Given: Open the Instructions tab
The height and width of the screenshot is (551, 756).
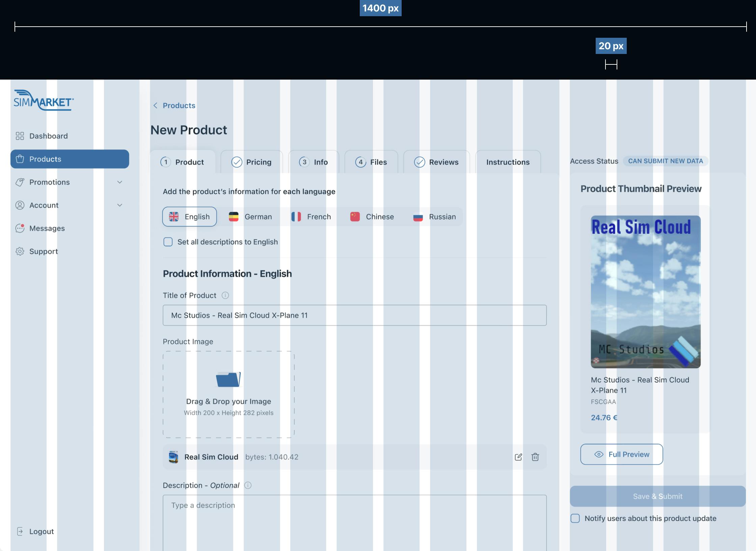Looking at the screenshot, I should tap(508, 162).
